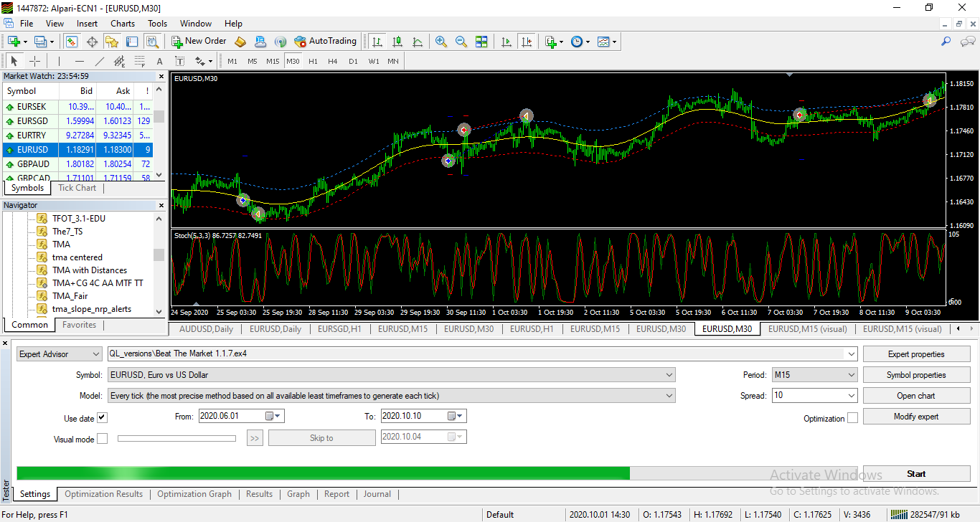Click the New Order button
This screenshot has width=980, height=522.
[198, 41]
